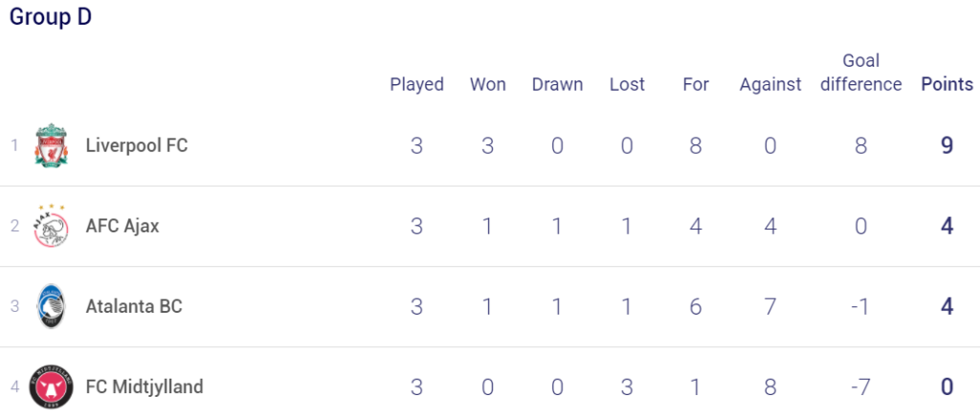Click the Against column header
Viewport: 980px width, 417px height.
(770, 84)
